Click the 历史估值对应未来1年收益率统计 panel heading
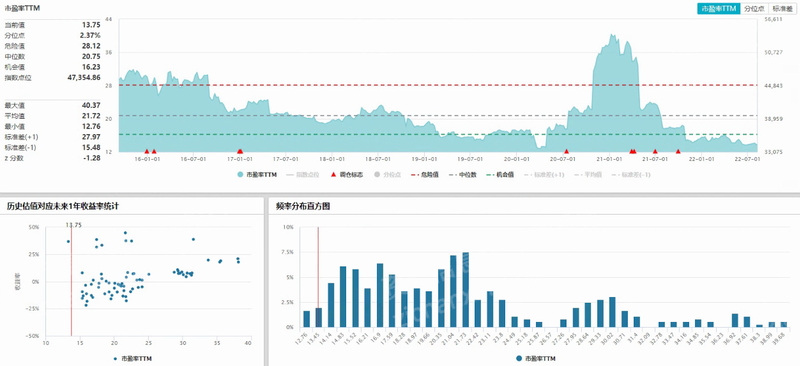Screen dimensions: 800x366 coord(63,206)
